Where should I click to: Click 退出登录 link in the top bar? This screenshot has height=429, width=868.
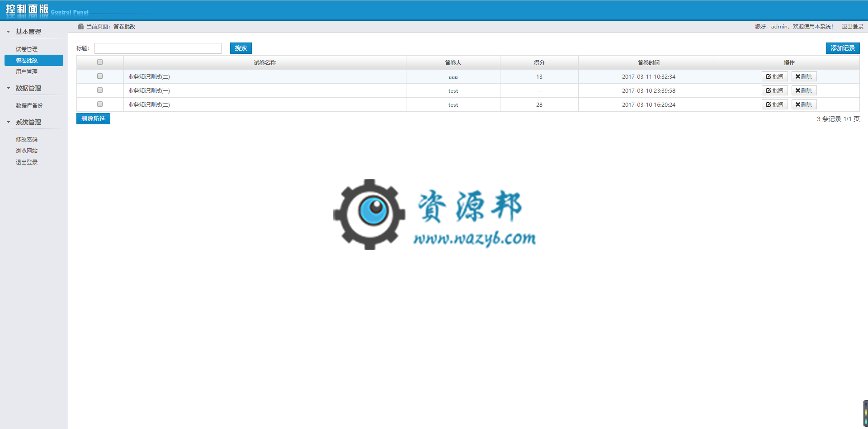[x=853, y=27]
